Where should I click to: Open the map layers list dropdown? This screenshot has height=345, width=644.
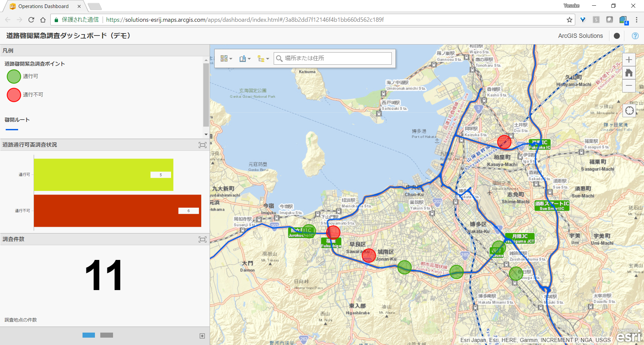point(263,59)
